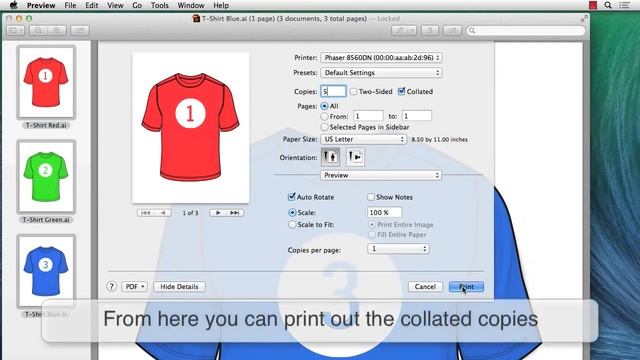This screenshot has width=640, height=360.
Task: Click the share toolbar button
Action: click(80, 31)
